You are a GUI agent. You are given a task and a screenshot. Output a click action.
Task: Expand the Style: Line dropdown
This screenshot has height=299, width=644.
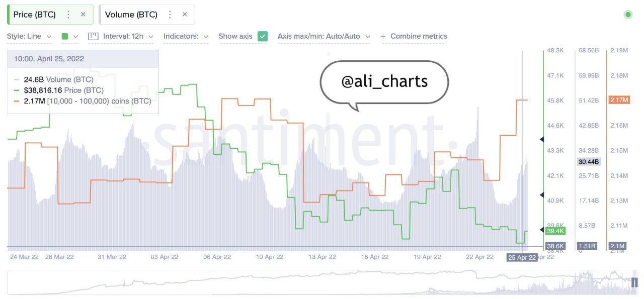pyautogui.click(x=29, y=36)
